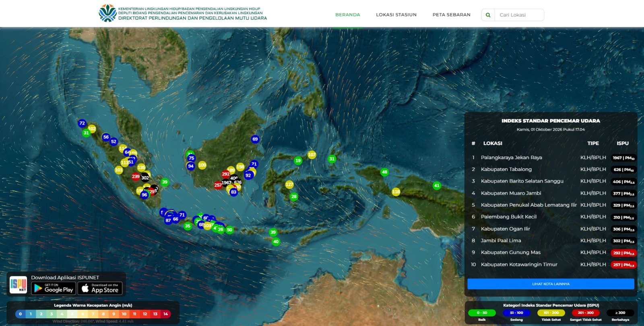The height and width of the screenshot is (326, 644).
Task: Open the BERANDA menu item
Action: click(x=348, y=15)
